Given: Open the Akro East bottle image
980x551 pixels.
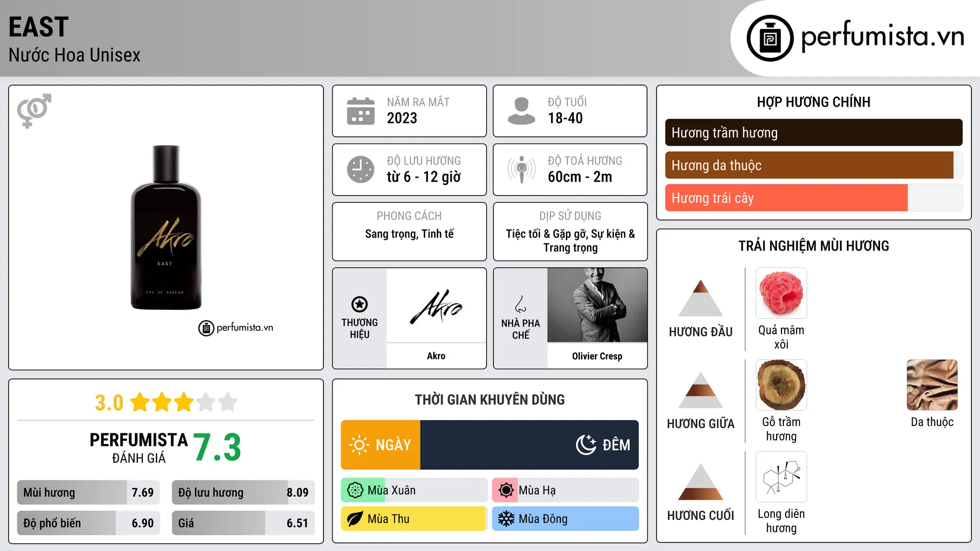Looking at the screenshot, I should tap(166, 227).
